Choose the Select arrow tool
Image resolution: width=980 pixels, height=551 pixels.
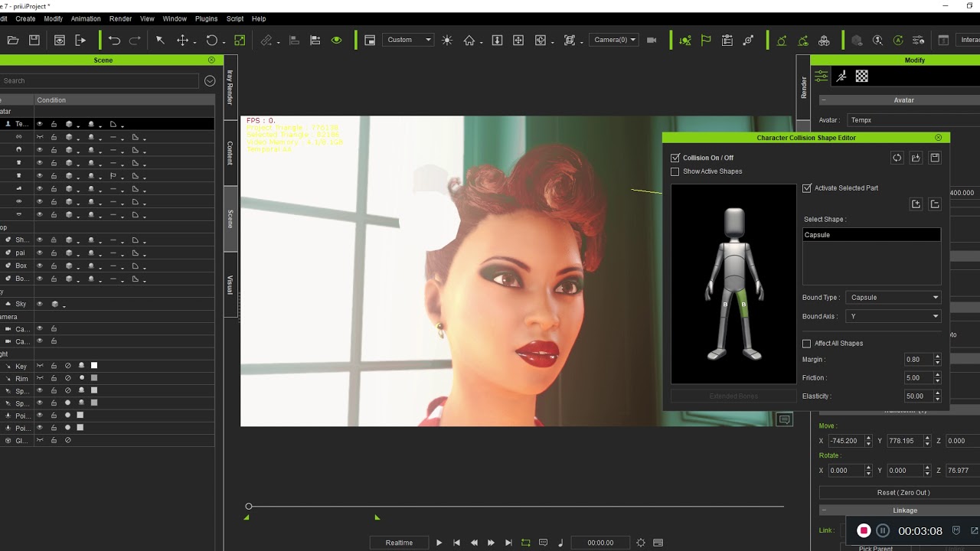coord(160,40)
